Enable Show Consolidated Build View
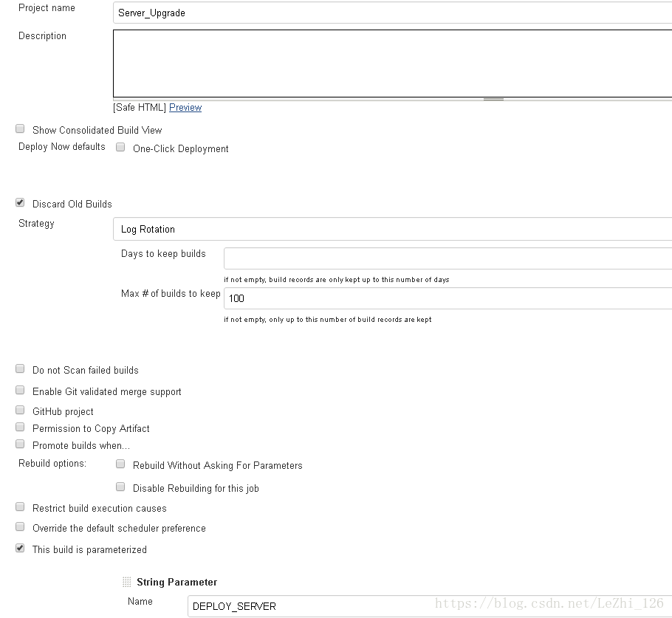The image size is (672, 618). pyautogui.click(x=20, y=128)
